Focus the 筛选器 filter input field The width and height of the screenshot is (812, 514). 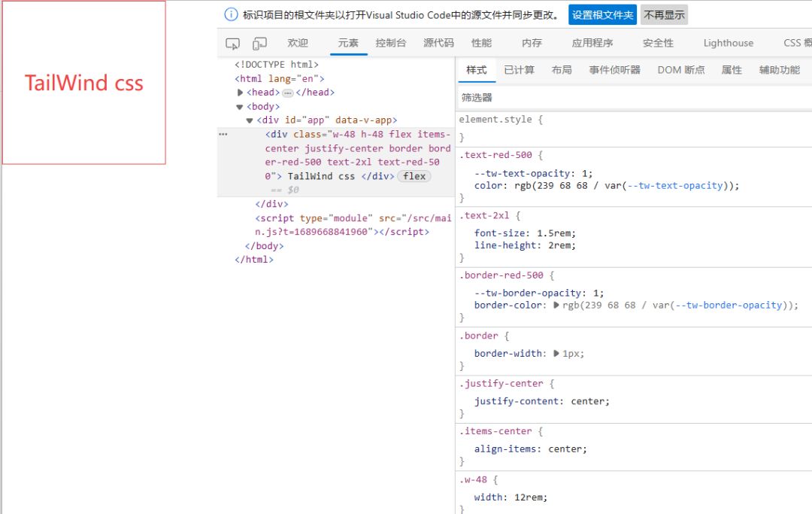632,98
